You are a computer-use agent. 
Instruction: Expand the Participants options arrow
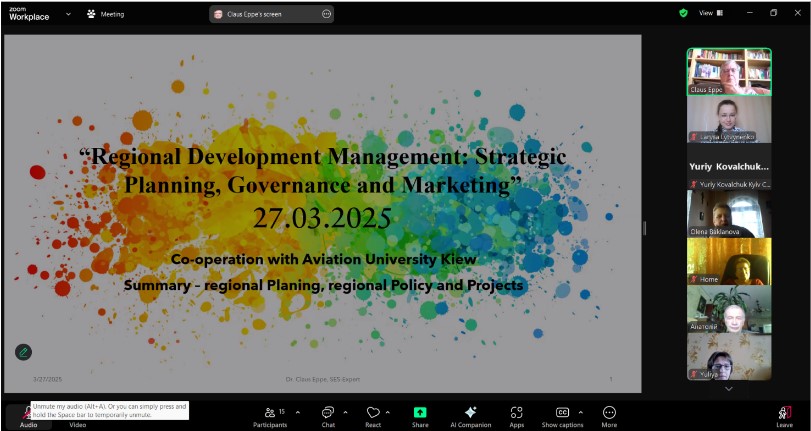pyautogui.click(x=297, y=411)
